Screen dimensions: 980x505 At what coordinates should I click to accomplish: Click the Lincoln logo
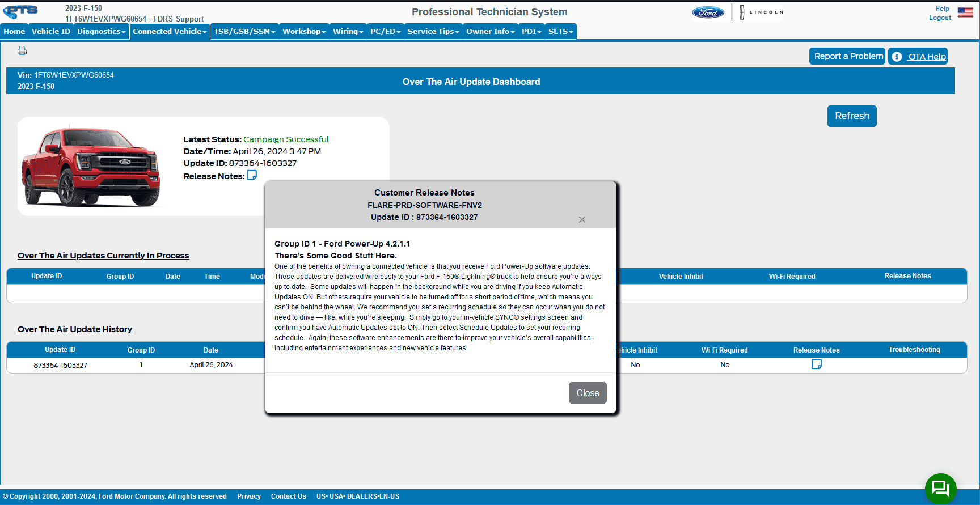tap(762, 12)
